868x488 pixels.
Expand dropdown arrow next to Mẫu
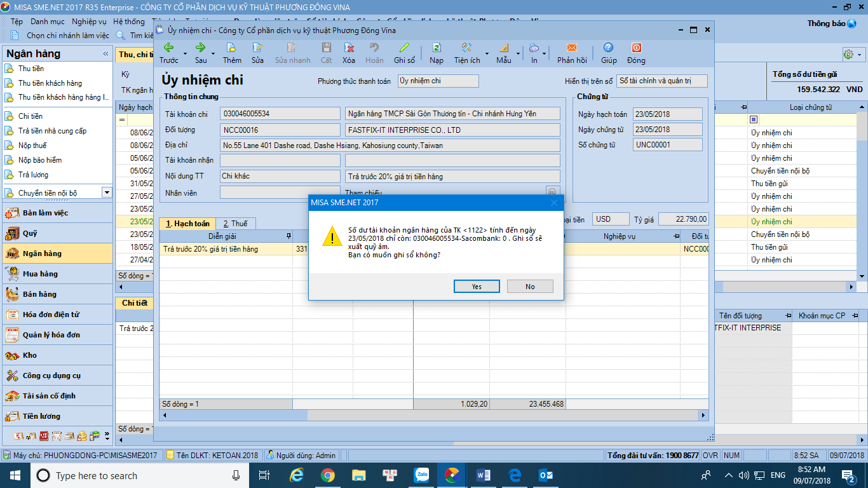click(519, 53)
